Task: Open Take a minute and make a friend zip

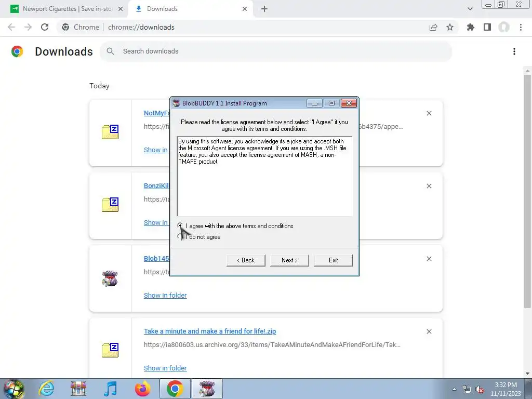Action: tap(210, 331)
